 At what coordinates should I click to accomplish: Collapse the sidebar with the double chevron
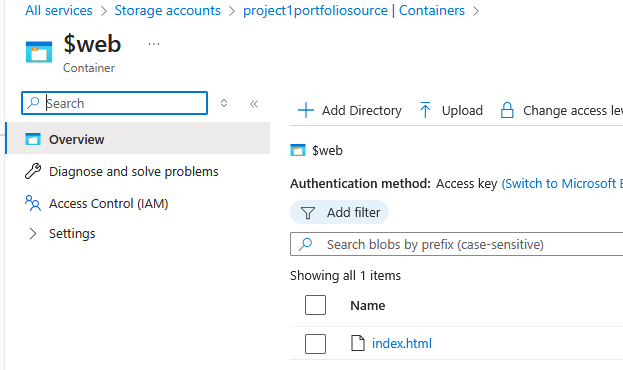(x=254, y=104)
